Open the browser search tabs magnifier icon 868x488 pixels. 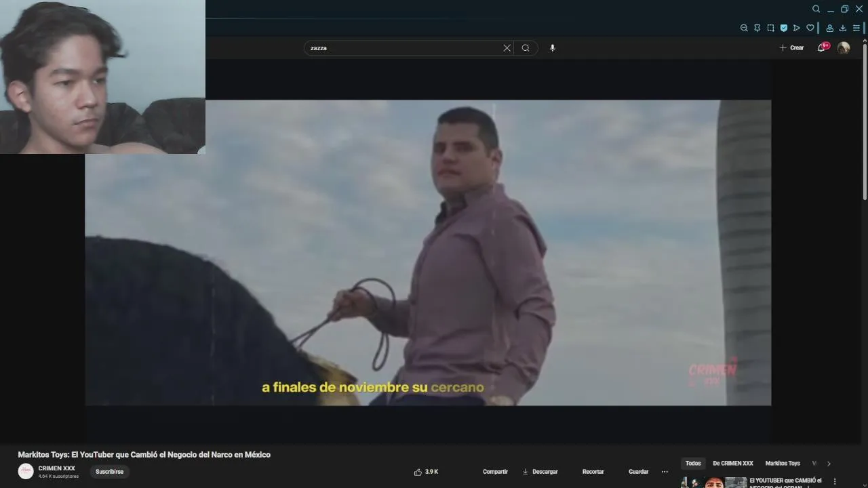816,9
